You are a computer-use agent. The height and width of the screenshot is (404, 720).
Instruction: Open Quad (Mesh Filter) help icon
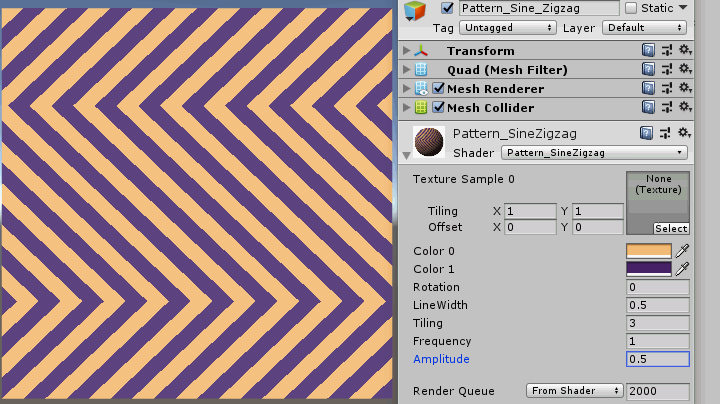[x=648, y=69]
